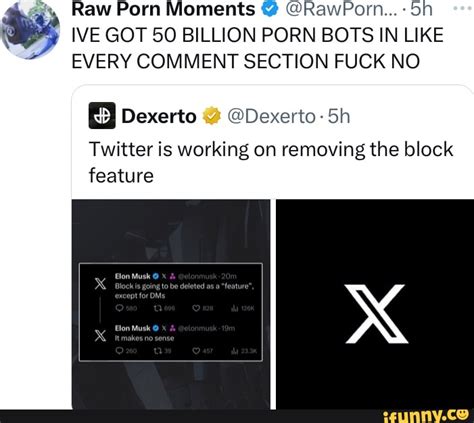The image size is (474, 423).
Task: Click the X avatar of first Elon Musk tweet
Action: pyautogui.click(x=100, y=284)
